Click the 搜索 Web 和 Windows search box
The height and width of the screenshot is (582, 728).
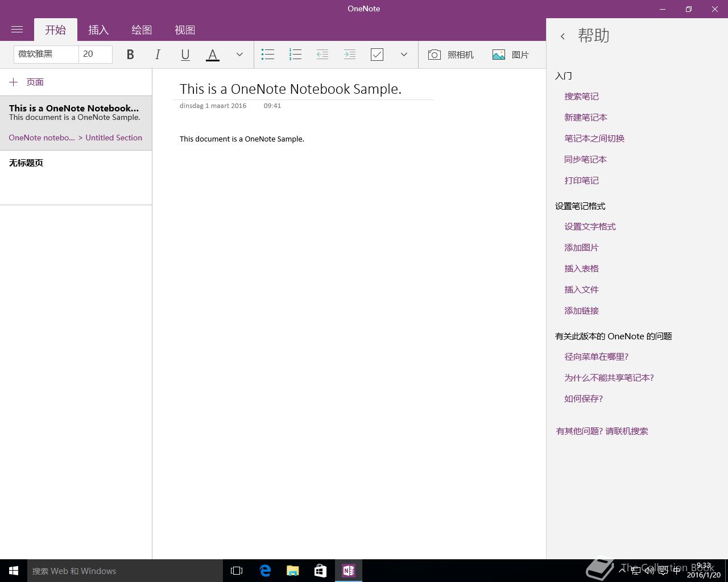(x=125, y=571)
